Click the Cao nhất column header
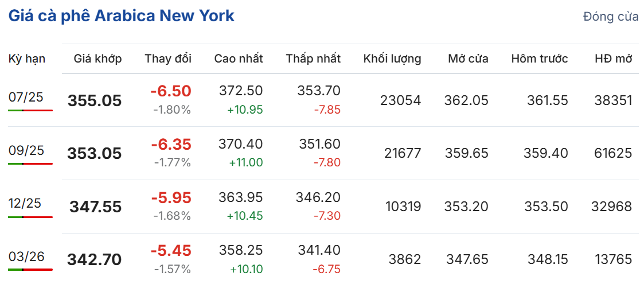644x284 pixels. pyautogui.click(x=239, y=59)
